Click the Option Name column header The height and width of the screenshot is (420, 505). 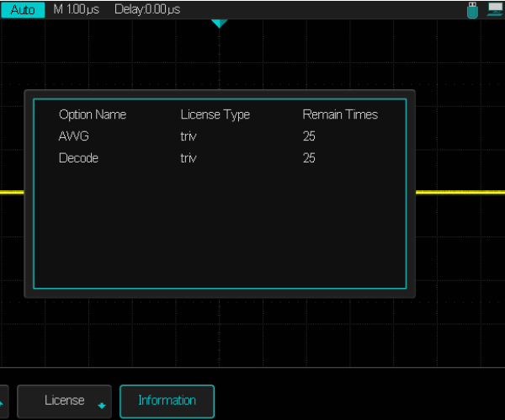(92, 114)
